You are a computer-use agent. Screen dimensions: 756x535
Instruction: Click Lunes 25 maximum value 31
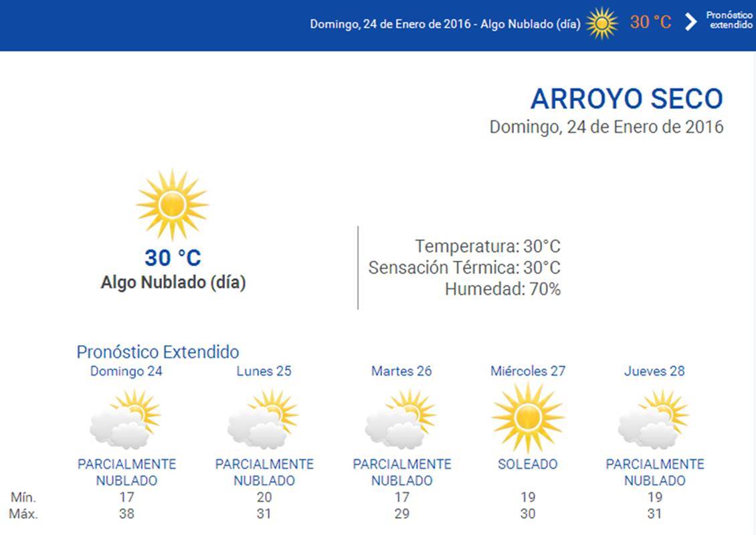264,514
